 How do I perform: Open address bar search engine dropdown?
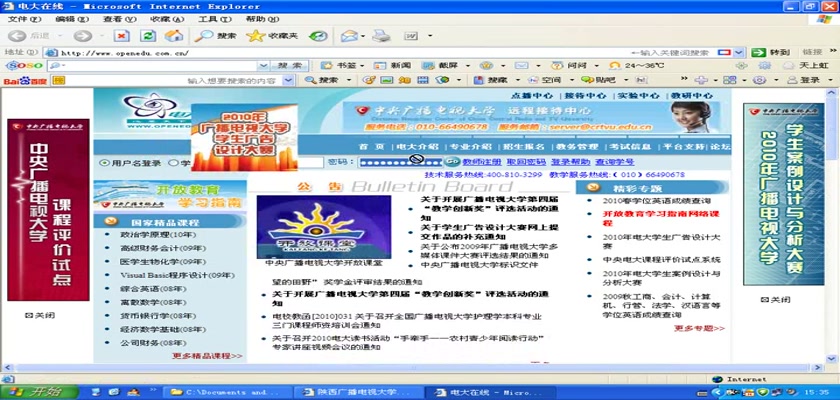pyautogui.click(x=739, y=52)
